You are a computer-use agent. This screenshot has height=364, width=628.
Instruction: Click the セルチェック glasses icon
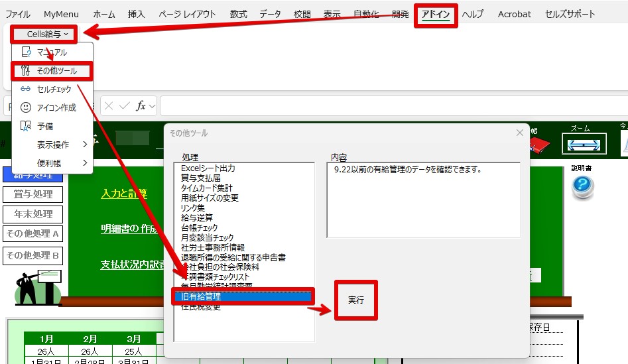27,89
